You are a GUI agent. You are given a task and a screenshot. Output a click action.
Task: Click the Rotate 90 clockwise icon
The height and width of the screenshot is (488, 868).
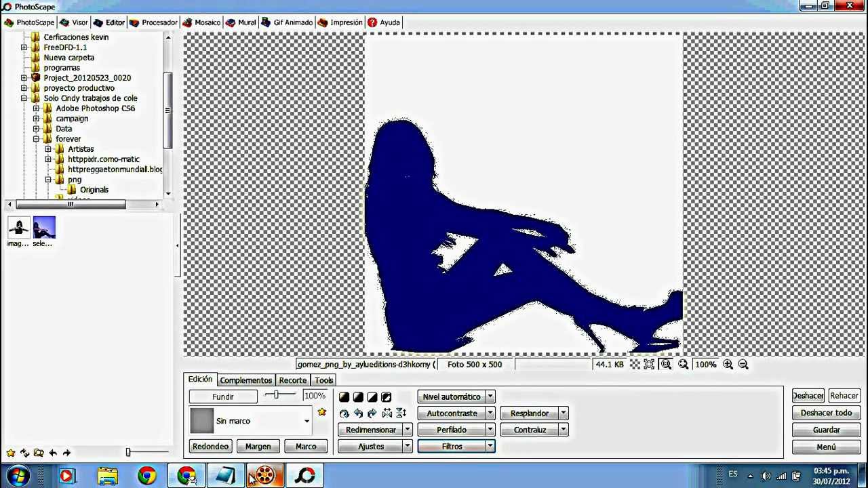coord(372,413)
